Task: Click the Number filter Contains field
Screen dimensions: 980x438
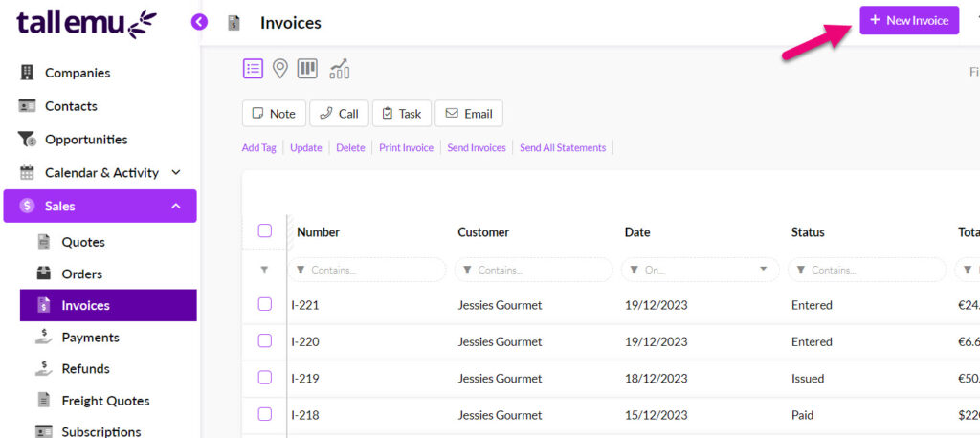Action: click(367, 270)
